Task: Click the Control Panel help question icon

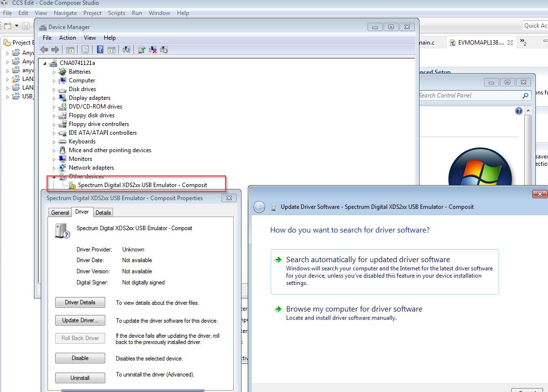Action: (518, 111)
